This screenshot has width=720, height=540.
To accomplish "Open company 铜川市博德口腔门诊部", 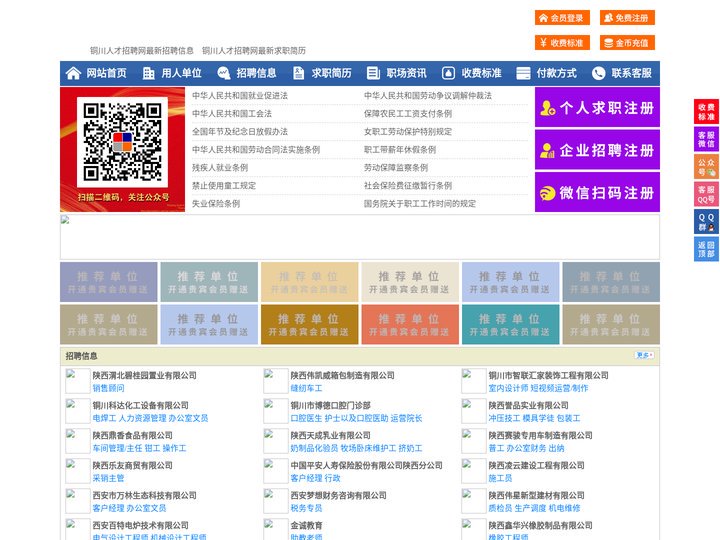I will point(331,405).
